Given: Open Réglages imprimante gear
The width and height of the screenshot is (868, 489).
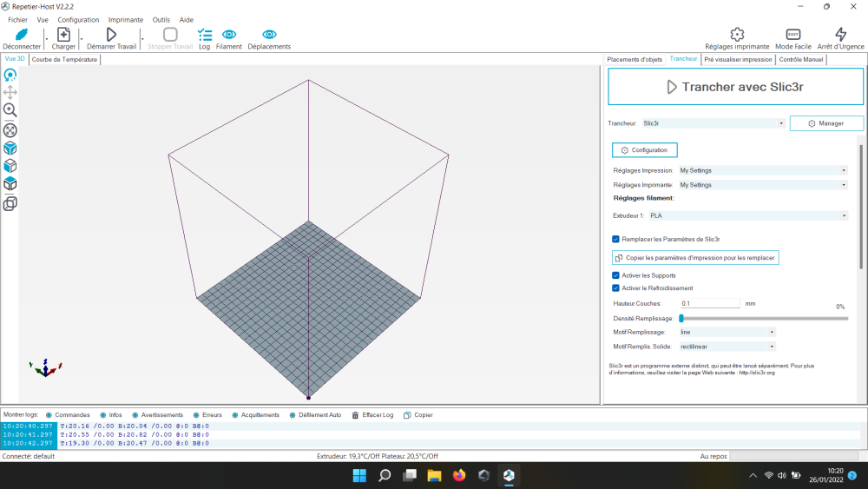Looking at the screenshot, I should 737,35.
